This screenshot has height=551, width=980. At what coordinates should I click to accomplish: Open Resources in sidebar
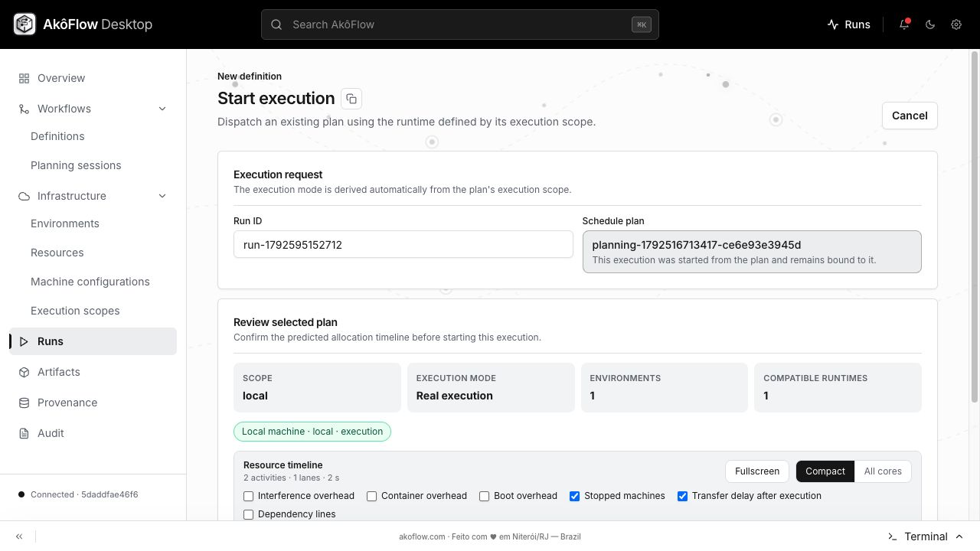click(x=57, y=253)
